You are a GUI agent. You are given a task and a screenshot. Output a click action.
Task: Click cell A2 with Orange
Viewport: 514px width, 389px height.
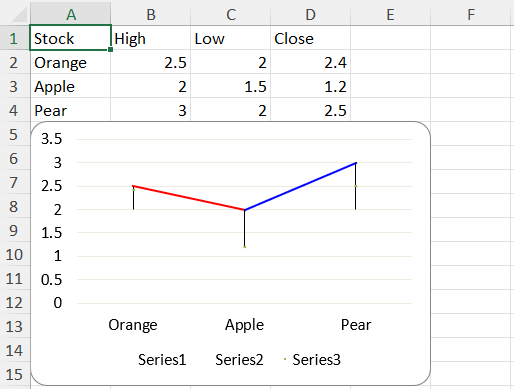tap(70, 62)
